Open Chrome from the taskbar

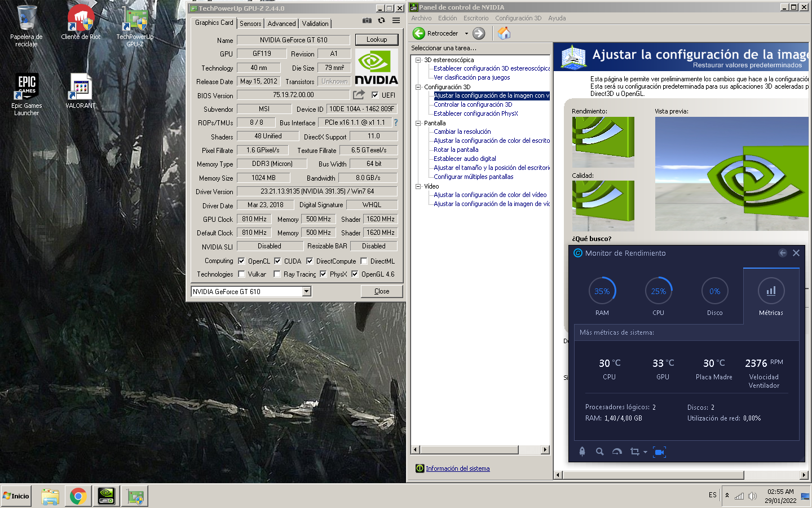coord(78,496)
